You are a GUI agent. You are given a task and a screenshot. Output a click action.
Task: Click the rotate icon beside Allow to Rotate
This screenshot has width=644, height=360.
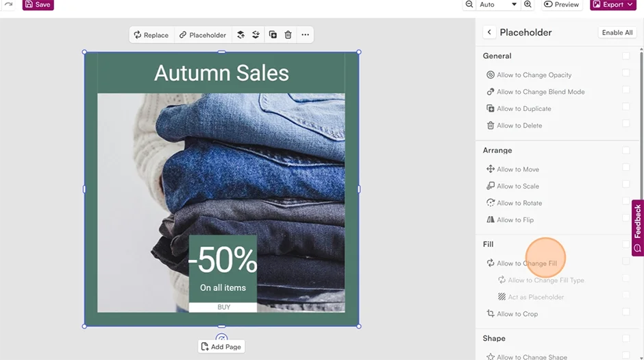[491, 202]
